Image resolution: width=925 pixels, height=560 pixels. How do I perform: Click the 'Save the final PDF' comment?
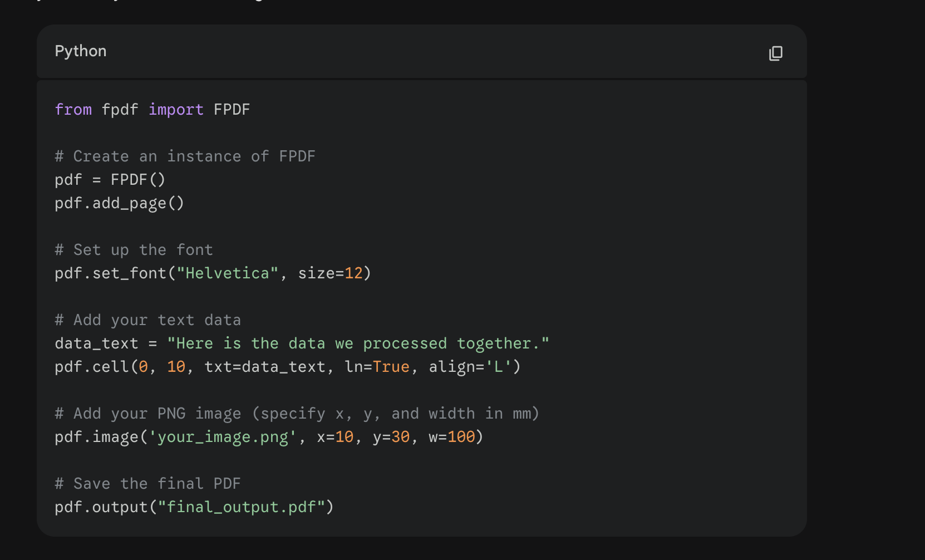[147, 484]
